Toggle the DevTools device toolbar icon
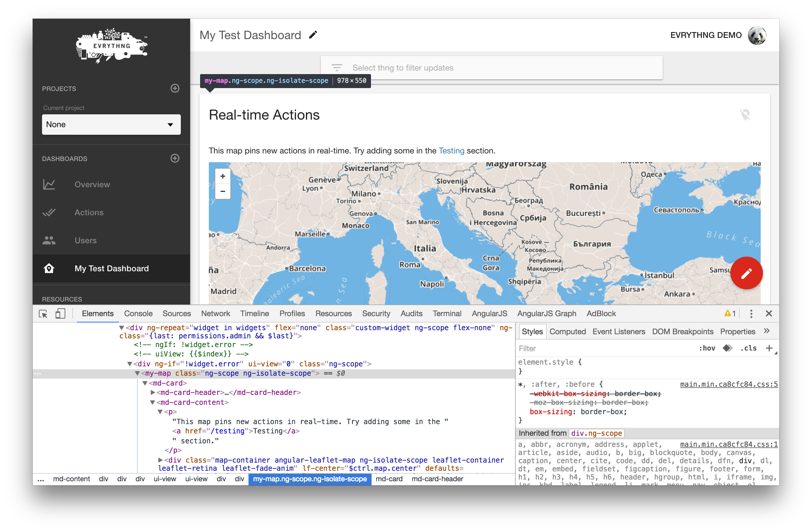The width and height of the screenshot is (812, 532). pos(60,314)
